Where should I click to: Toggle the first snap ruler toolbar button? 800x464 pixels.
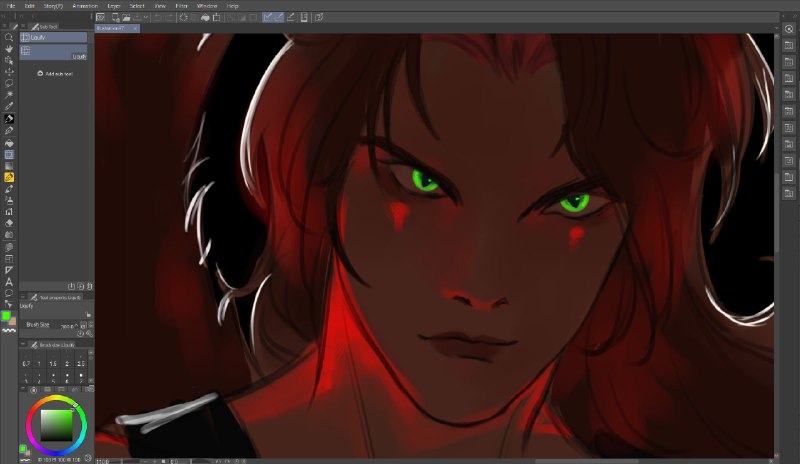267,17
